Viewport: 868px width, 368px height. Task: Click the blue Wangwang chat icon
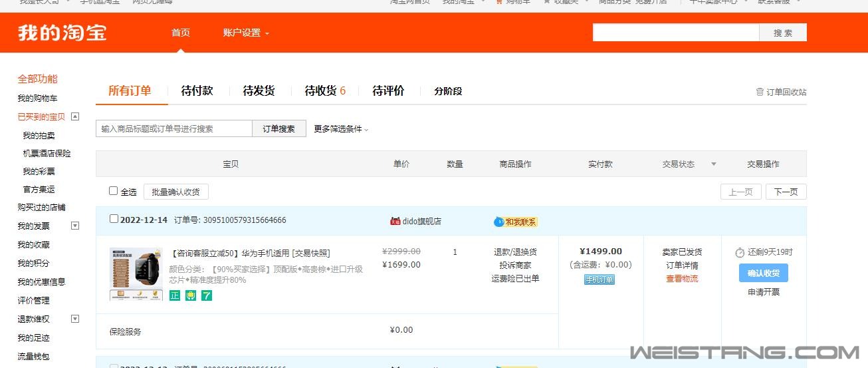499,222
